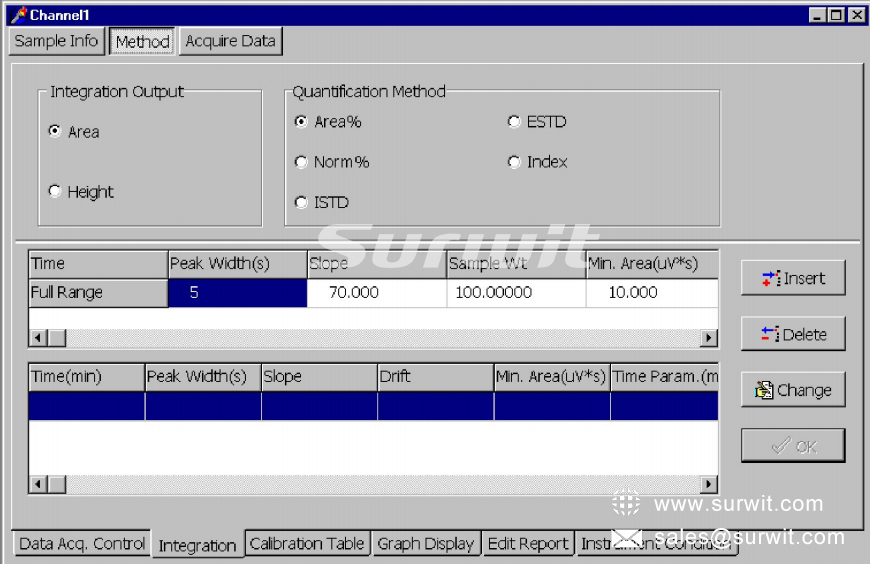Click the Delete row button

pyautogui.click(x=793, y=334)
